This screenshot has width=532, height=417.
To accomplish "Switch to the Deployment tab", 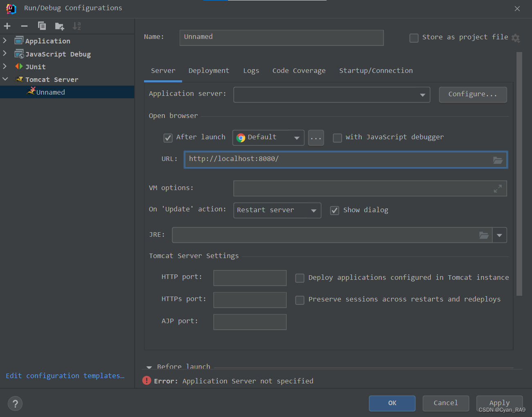I will coord(209,71).
